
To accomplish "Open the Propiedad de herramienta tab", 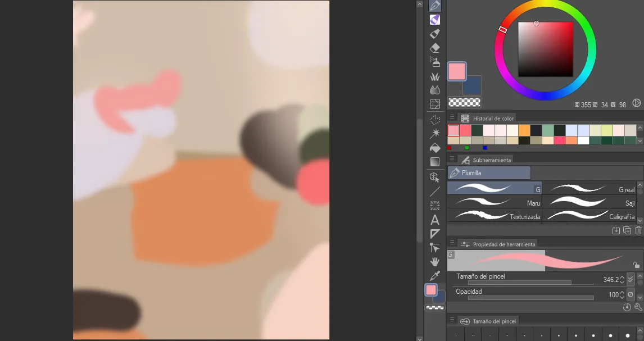I will pos(498,244).
